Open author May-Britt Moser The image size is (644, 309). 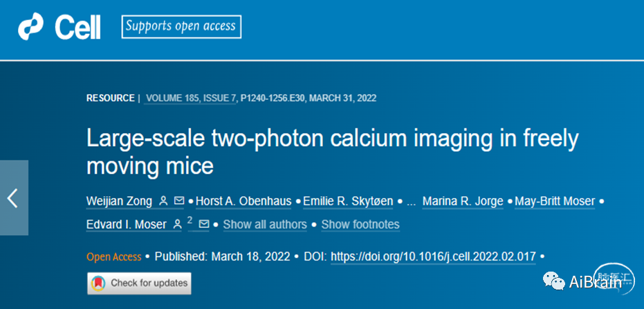(x=555, y=202)
